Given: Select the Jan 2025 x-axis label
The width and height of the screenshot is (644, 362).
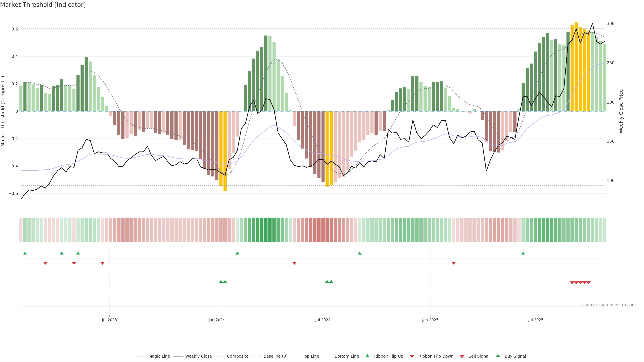Looking at the screenshot, I should (430, 320).
